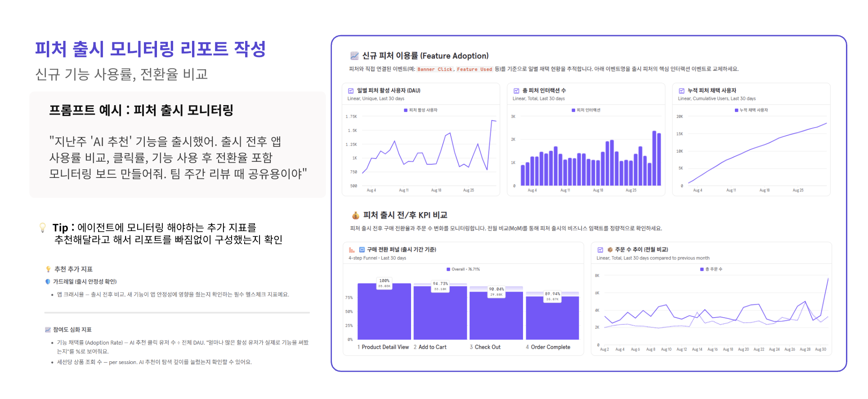Select the Add to Cart funnel step label
This screenshot has width=868, height=399.
tap(430, 347)
